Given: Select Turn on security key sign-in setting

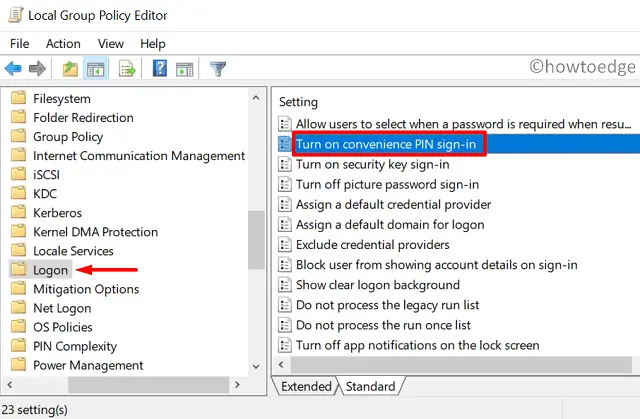Looking at the screenshot, I should click(373, 164).
